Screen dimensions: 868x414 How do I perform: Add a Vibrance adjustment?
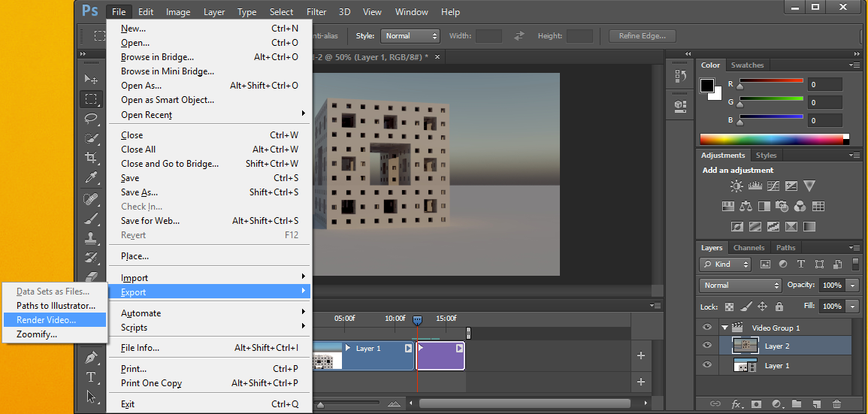(x=809, y=186)
